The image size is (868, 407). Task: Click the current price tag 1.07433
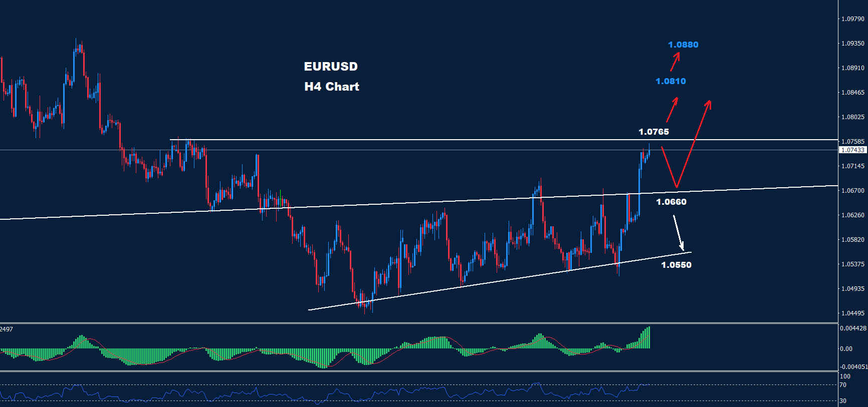[852, 150]
